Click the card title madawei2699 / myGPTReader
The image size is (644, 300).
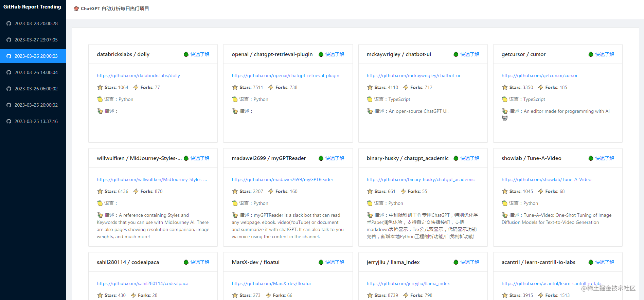pos(269,158)
